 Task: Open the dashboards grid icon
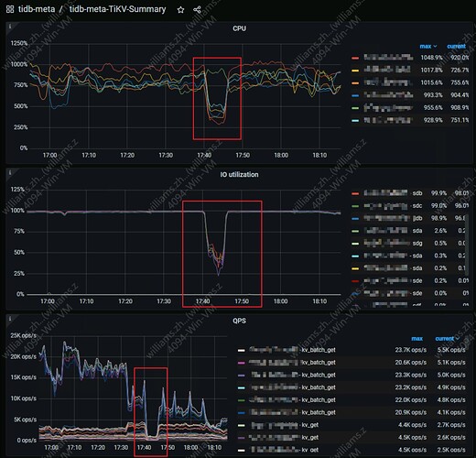pos(10,9)
